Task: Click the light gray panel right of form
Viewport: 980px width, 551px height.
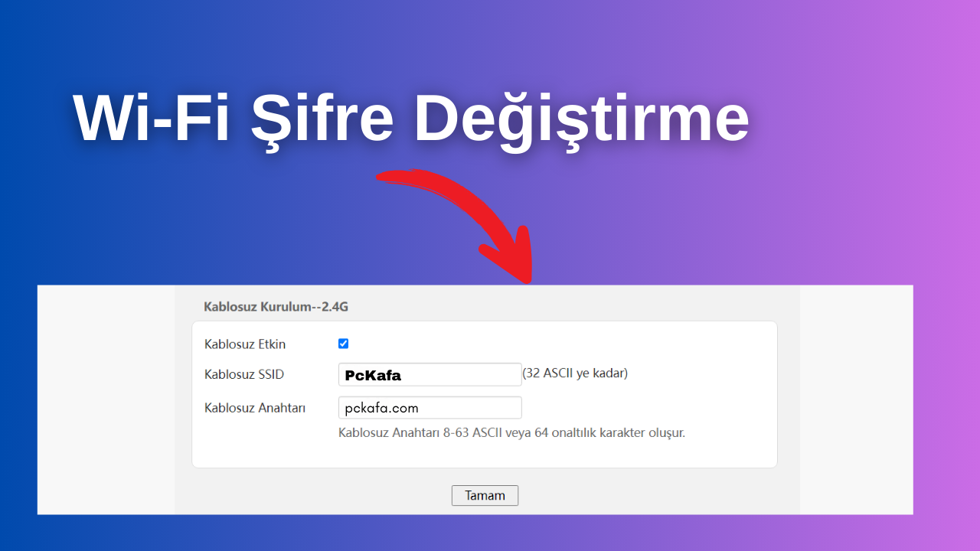Action: click(x=856, y=398)
